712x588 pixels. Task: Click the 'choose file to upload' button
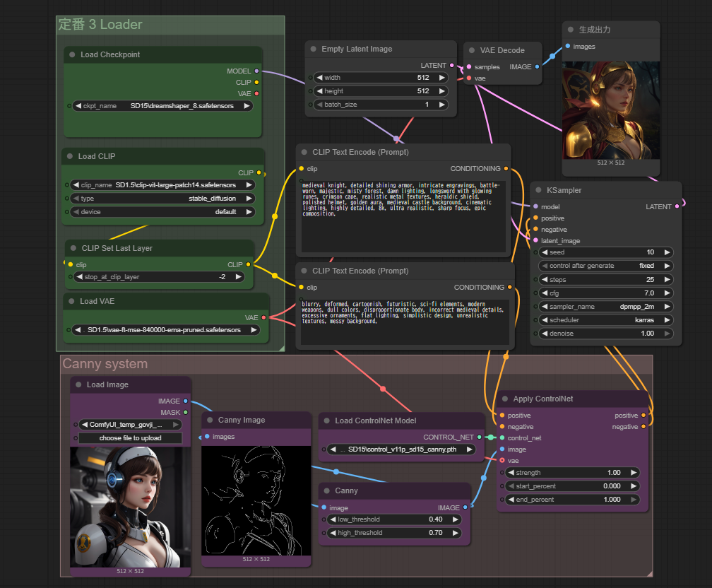point(130,438)
